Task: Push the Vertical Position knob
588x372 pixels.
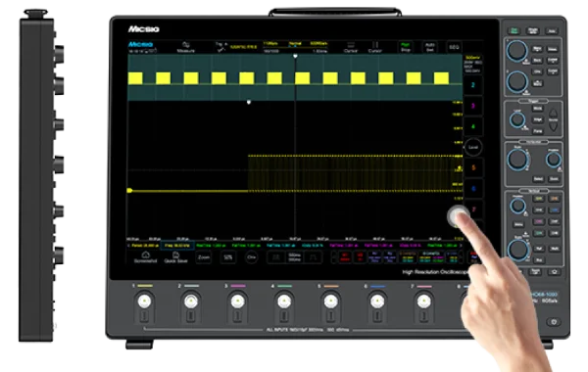Action: [517, 206]
